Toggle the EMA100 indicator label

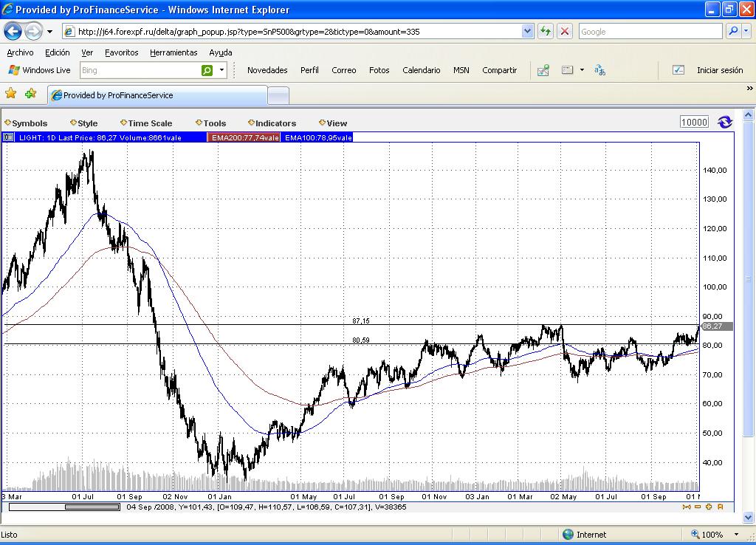pyautogui.click(x=318, y=137)
